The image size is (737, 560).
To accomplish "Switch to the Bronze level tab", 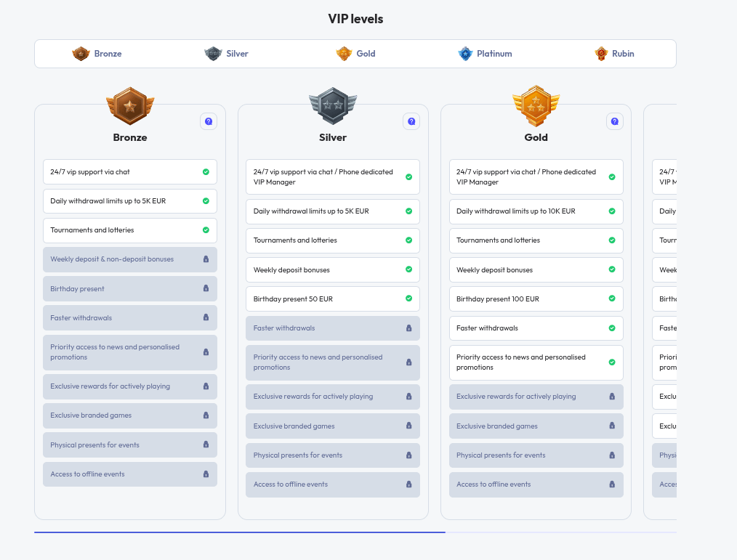I will 97,54.
